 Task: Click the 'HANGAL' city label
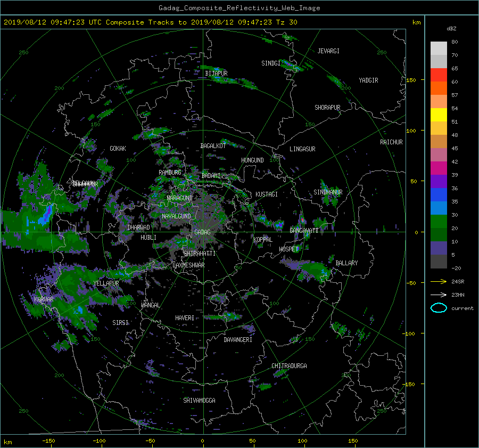click(150, 305)
